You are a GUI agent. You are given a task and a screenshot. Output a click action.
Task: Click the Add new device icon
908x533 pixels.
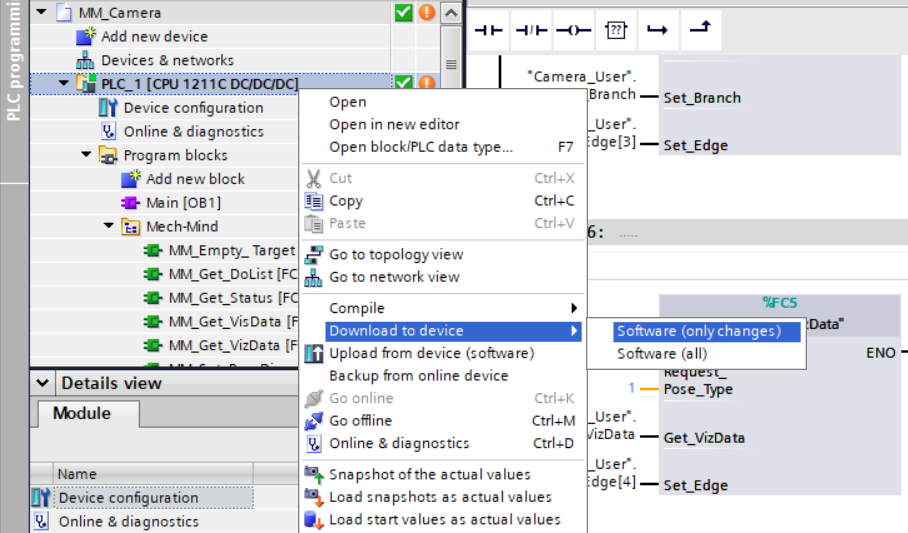85,37
